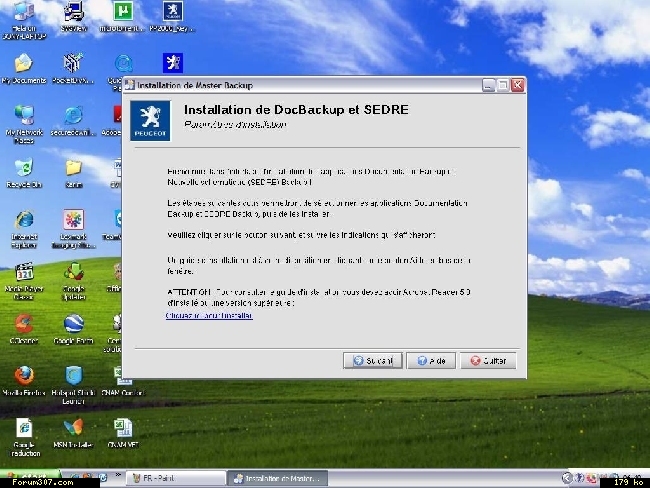Open the blue installation guide hyperlink
The image size is (650, 488).
tap(209, 315)
